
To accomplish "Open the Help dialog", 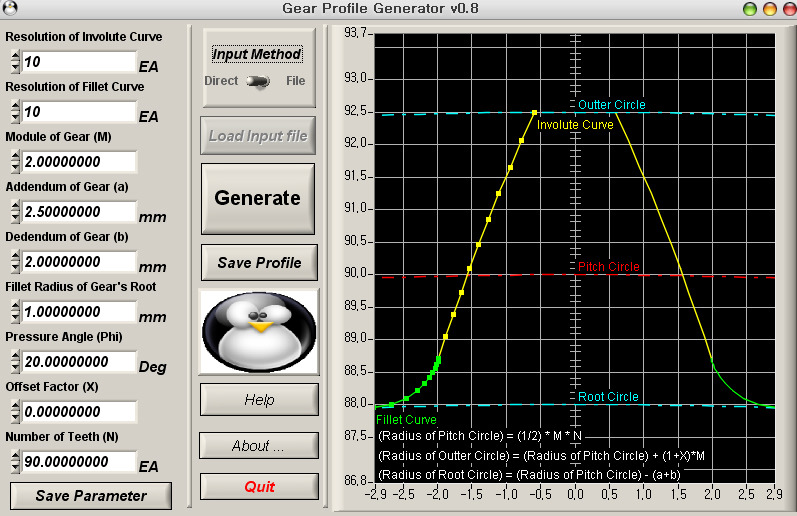I will [259, 400].
